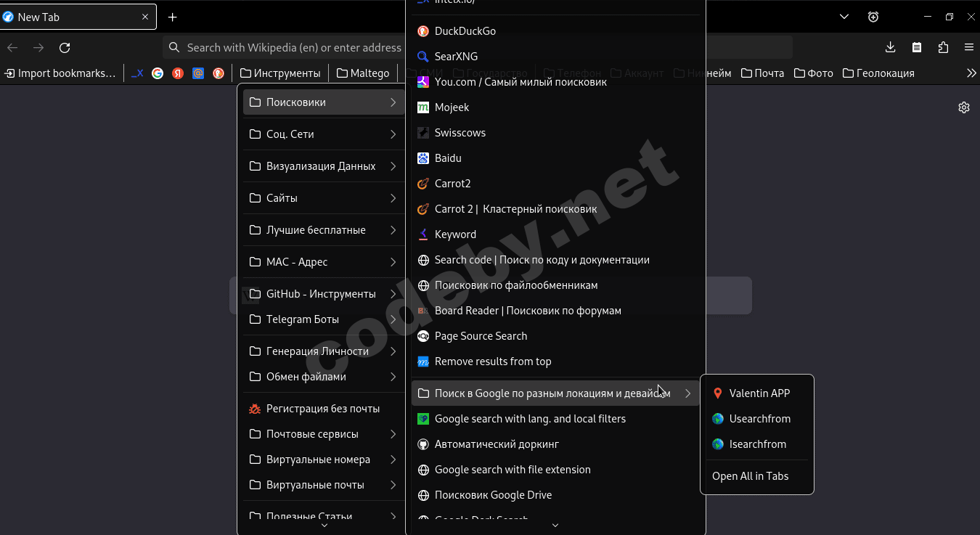
Task: Open the Почтовые сервисы folder
Action: pos(323,434)
